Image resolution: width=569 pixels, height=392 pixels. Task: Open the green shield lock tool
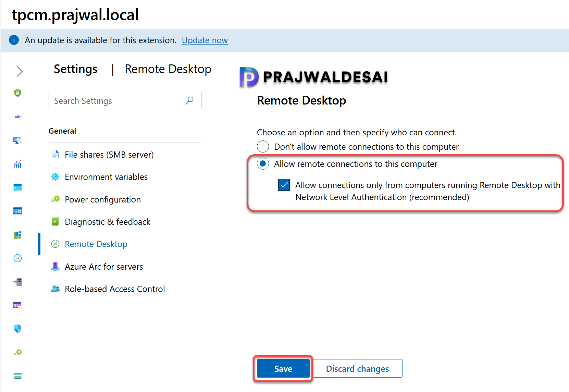point(17,93)
